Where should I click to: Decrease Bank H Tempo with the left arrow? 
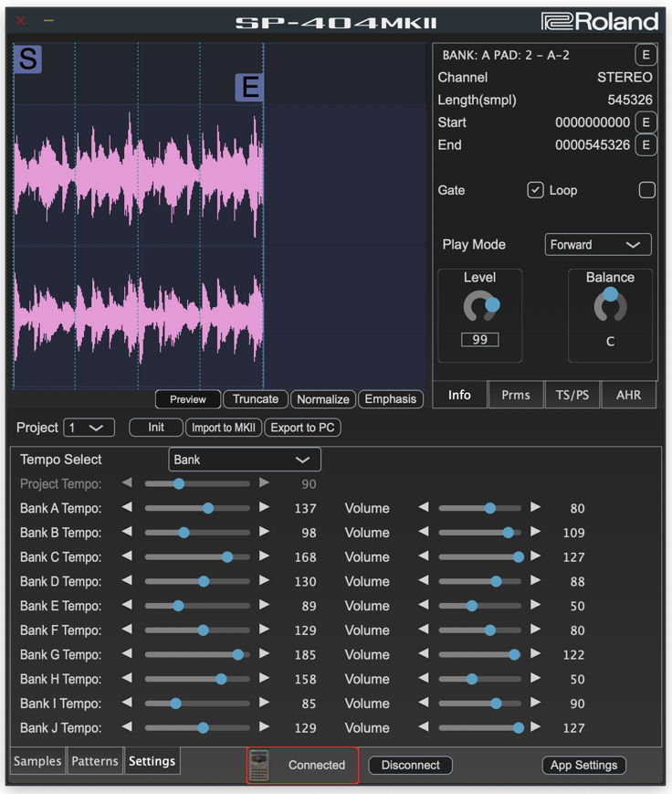coord(128,678)
